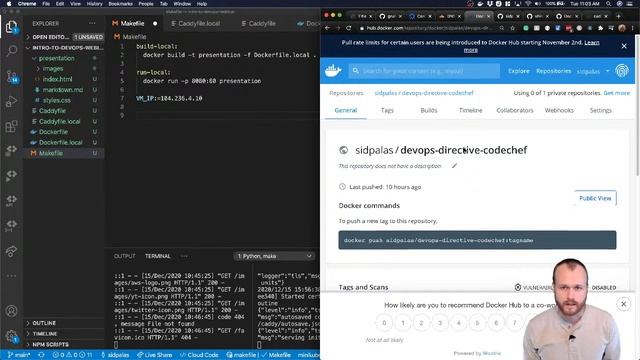Screen dimensions: 640x360
Task: Open styles.css in the explorer
Action: 56,100
